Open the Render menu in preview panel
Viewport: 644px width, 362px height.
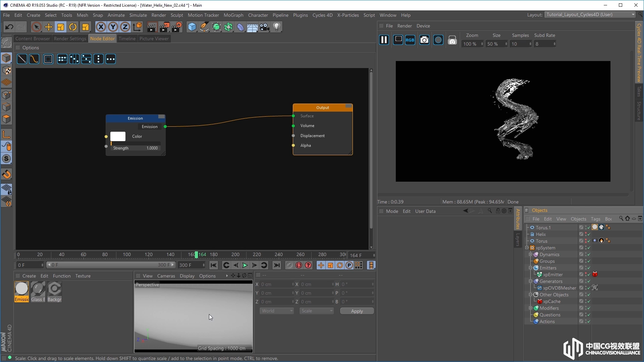[405, 26]
